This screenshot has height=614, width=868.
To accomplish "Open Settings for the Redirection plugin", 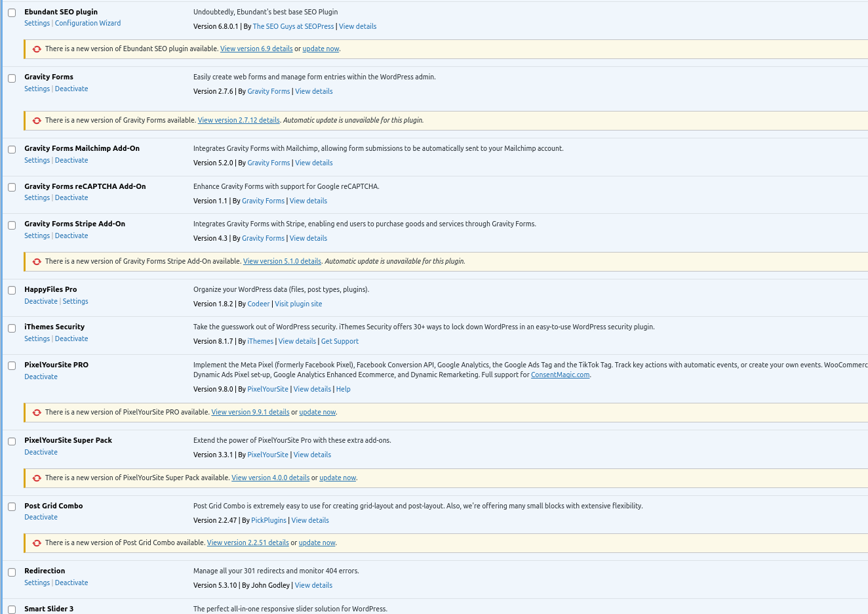I will [37, 583].
